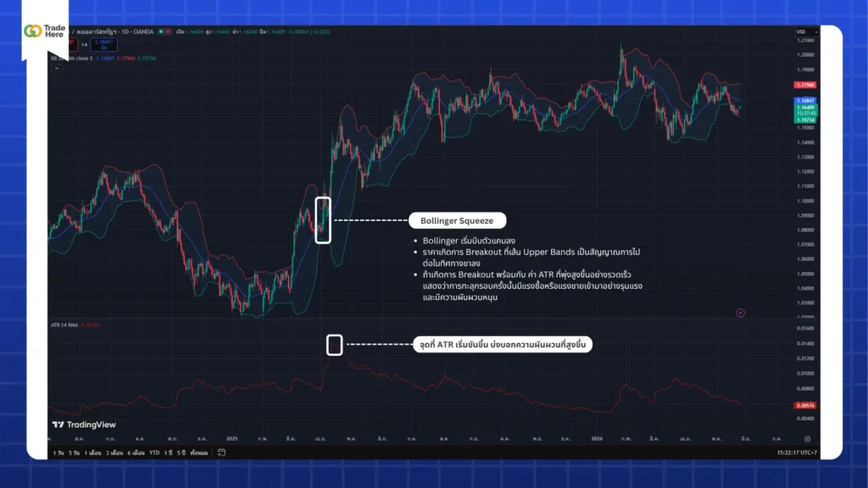Click the purple lightning event marker icon
The height and width of the screenshot is (488, 868).
point(740,313)
